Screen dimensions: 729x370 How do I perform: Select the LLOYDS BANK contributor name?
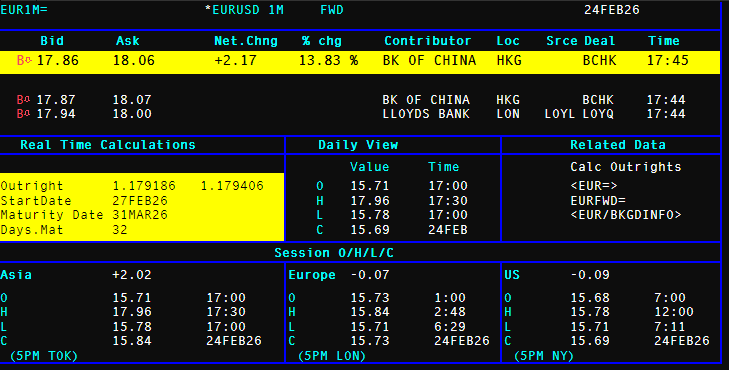pos(426,114)
